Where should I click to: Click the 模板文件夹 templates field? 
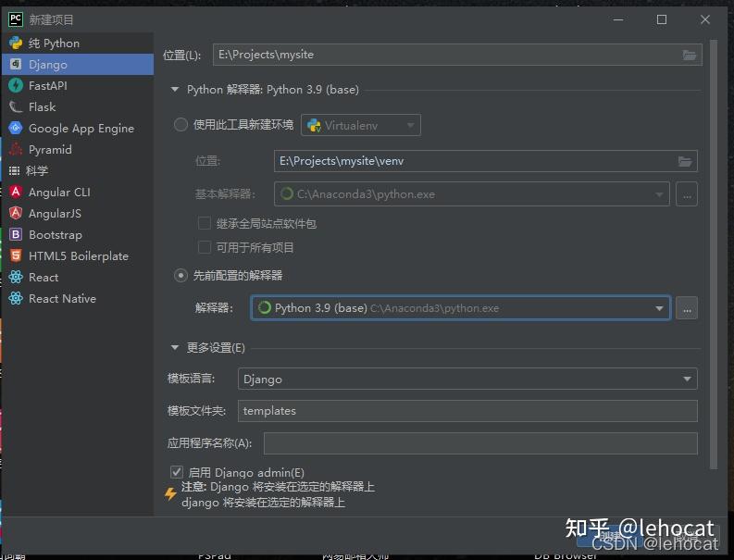tap(467, 411)
